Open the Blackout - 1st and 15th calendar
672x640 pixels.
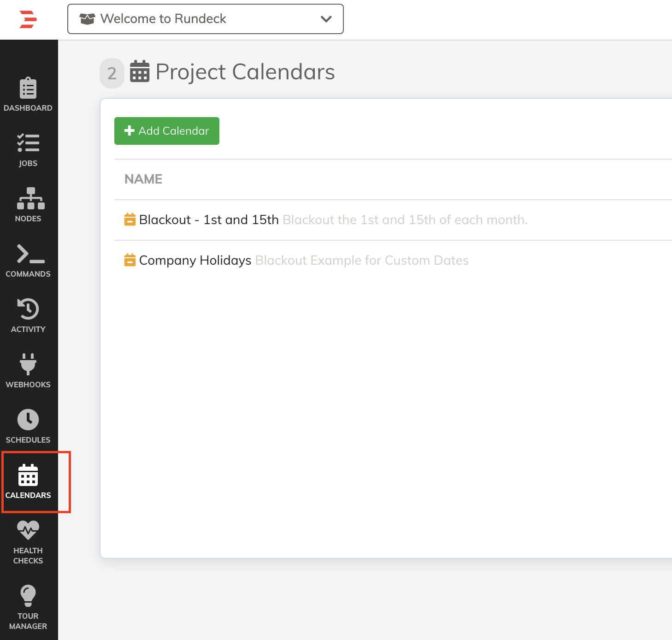pos(209,219)
